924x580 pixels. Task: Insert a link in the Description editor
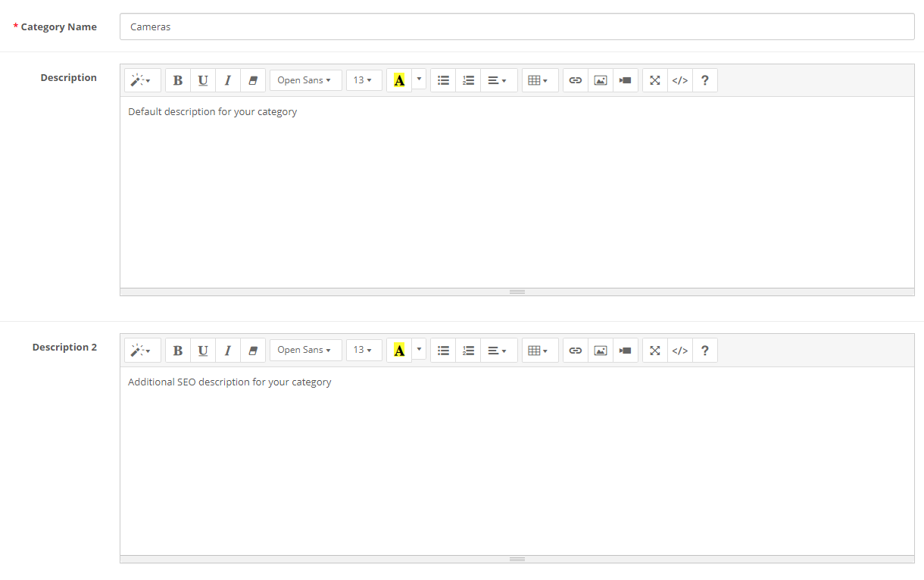(576, 80)
